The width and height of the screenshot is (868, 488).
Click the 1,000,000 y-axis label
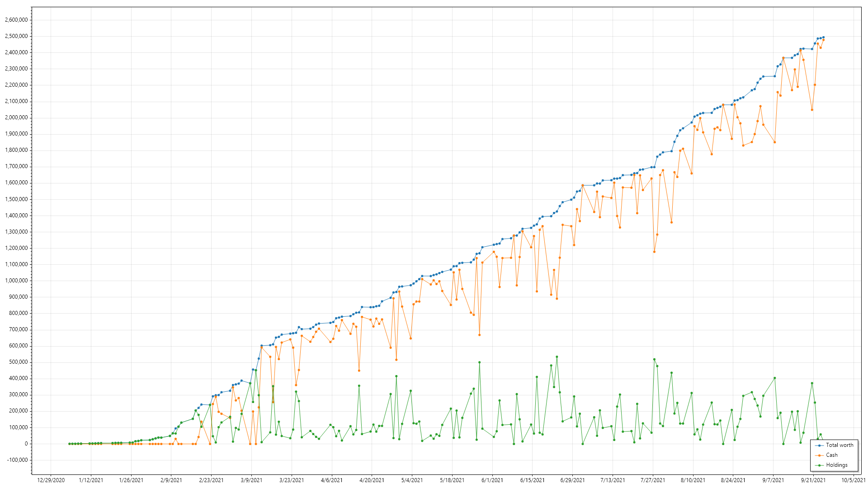16,281
